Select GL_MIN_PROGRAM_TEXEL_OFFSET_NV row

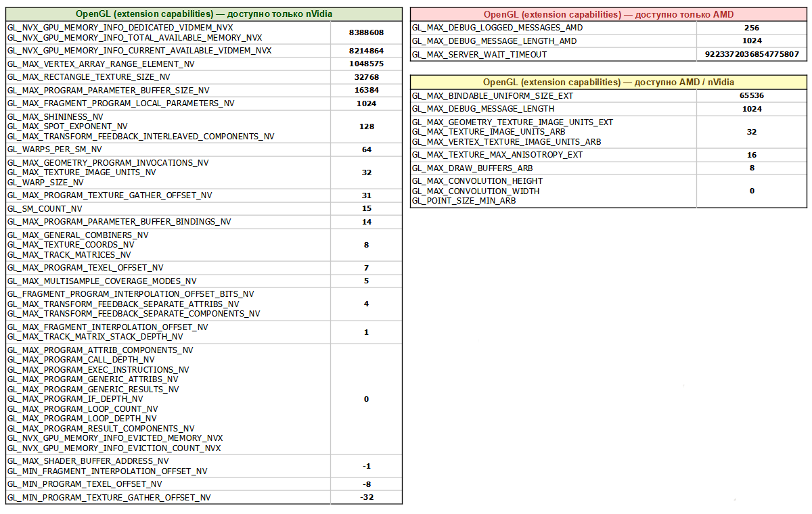click(x=204, y=484)
